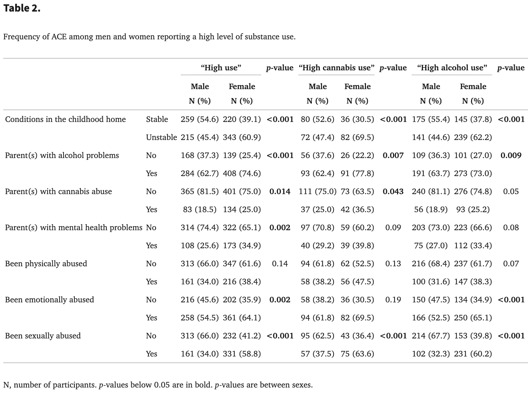Click the 0.007 p-value cell

click(x=393, y=155)
